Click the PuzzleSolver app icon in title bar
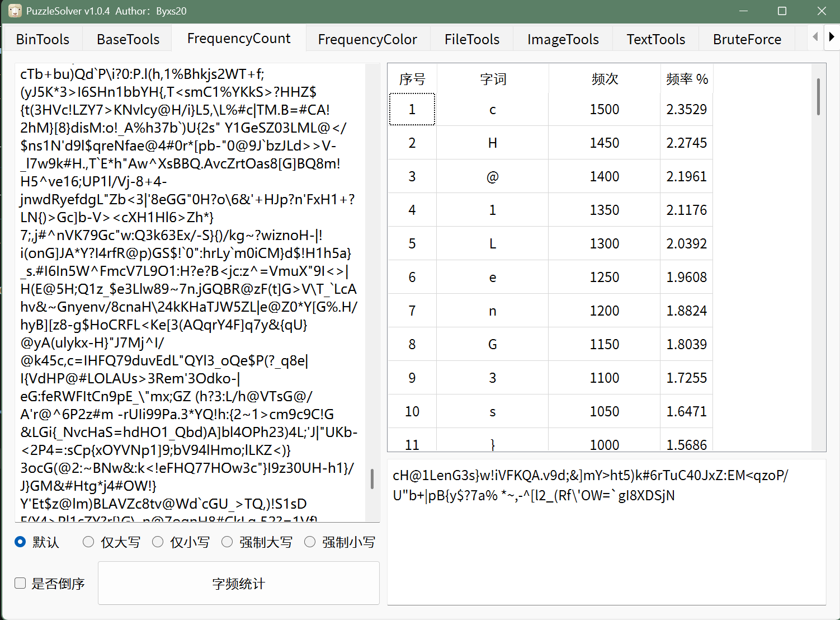This screenshot has height=620, width=840. pos(15,11)
